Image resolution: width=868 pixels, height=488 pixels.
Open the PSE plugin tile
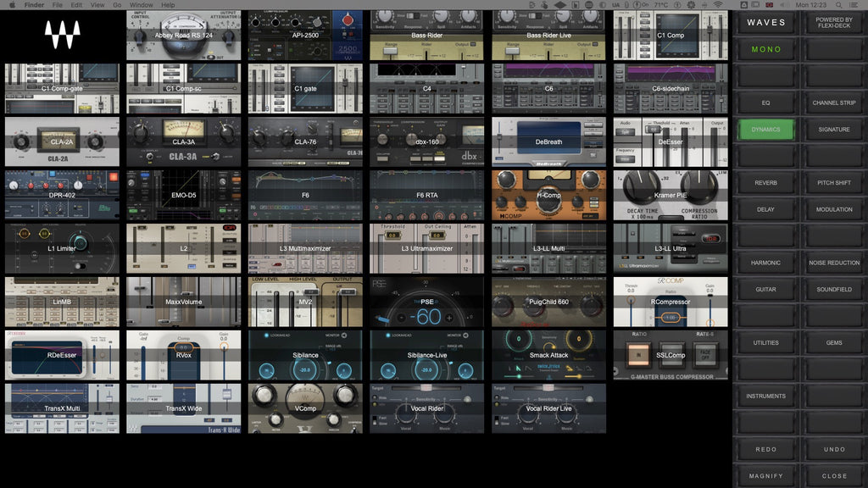[426, 302]
